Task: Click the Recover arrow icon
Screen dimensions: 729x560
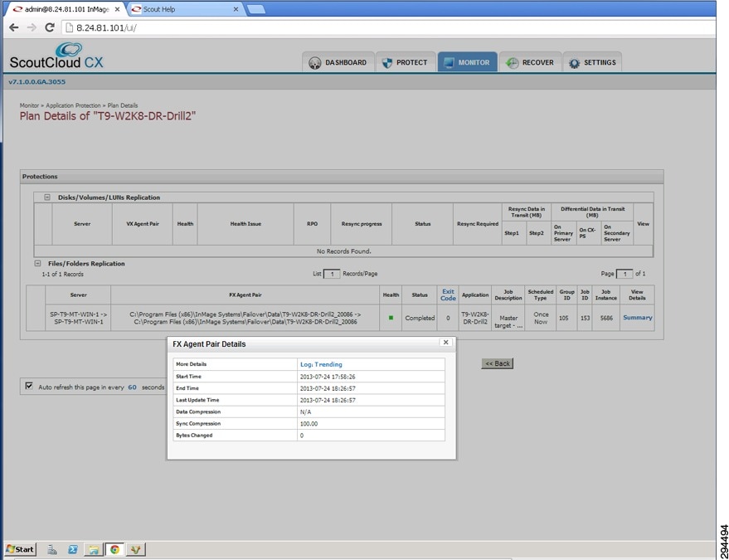Action: pyautogui.click(x=512, y=63)
